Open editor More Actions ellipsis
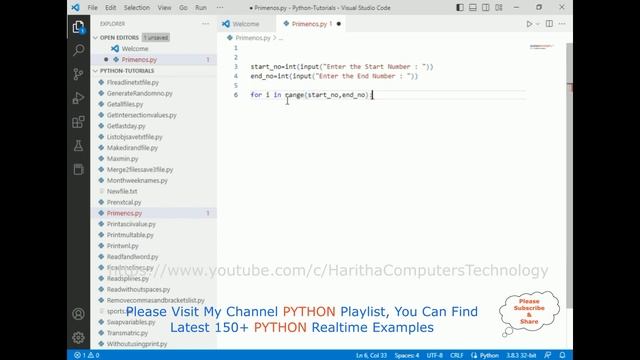 tap(562, 24)
